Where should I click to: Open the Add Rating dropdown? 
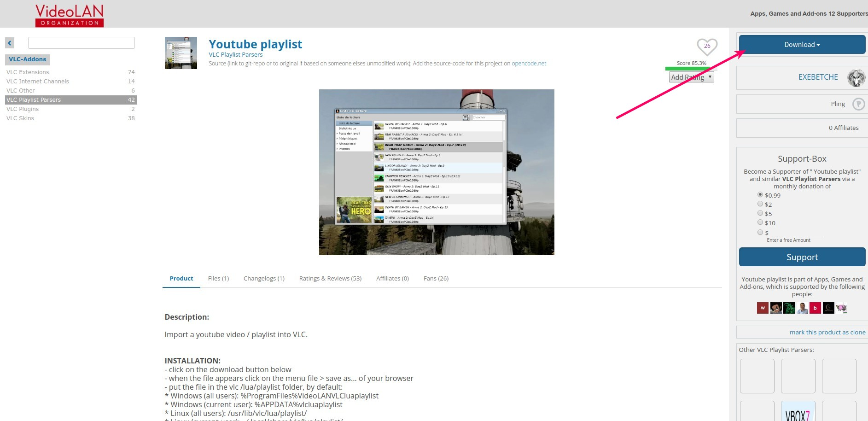point(692,77)
